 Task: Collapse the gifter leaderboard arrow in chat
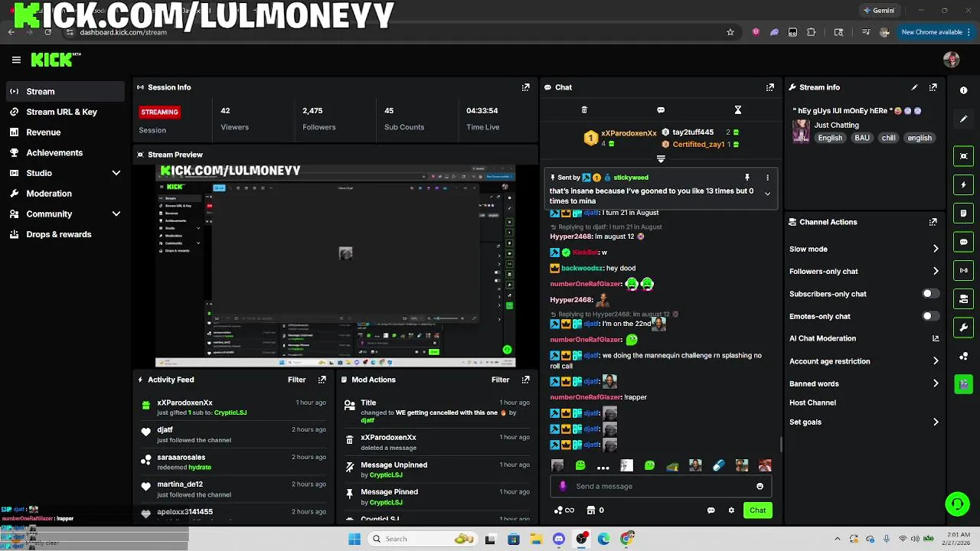point(661,159)
